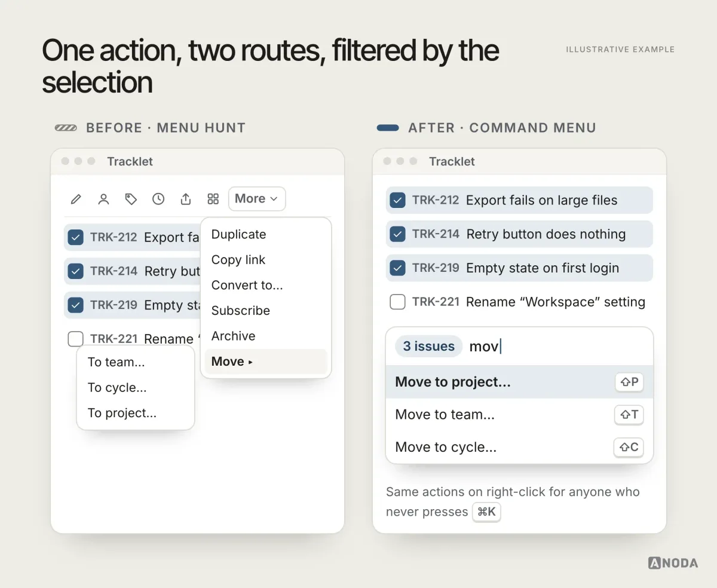This screenshot has height=588, width=717.
Task: Click Tracklet title in the After window
Action: 452,161
